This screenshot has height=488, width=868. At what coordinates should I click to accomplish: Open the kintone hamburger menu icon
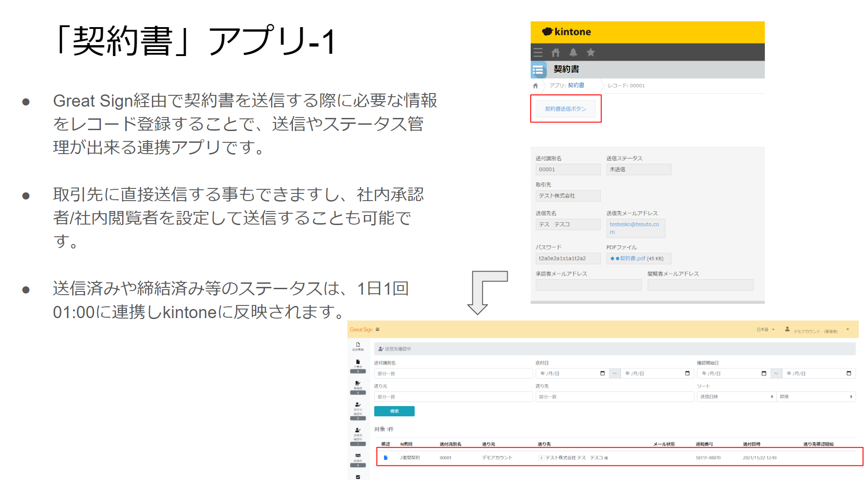[538, 52]
